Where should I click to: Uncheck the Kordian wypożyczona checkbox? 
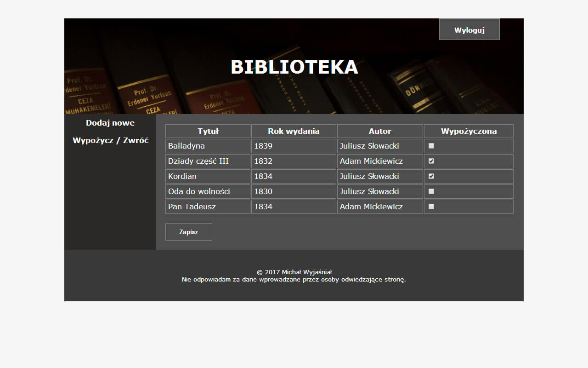pyautogui.click(x=431, y=176)
